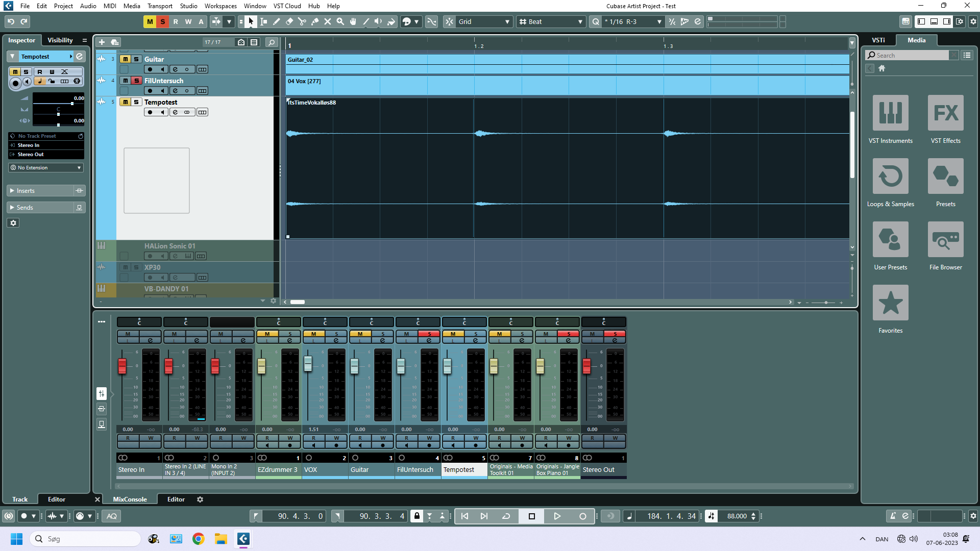This screenshot has height=551, width=980.
Task: Select the Color paint bucket tool
Action: pos(391,21)
